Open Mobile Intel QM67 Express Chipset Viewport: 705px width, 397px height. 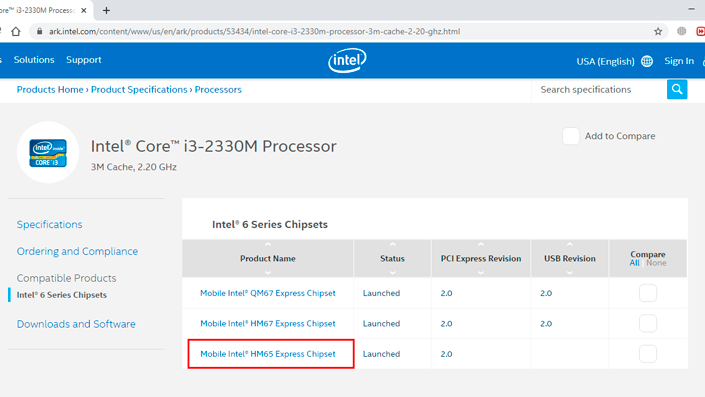pyautogui.click(x=268, y=293)
